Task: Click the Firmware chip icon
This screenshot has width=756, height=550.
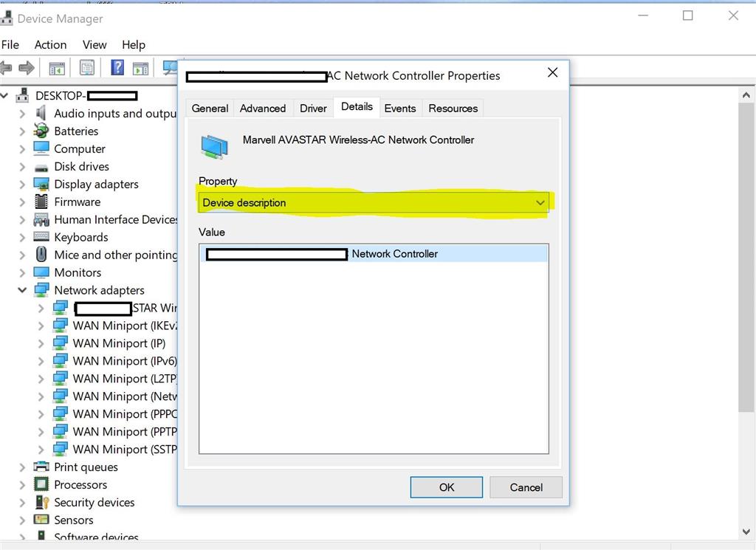Action: click(x=41, y=202)
